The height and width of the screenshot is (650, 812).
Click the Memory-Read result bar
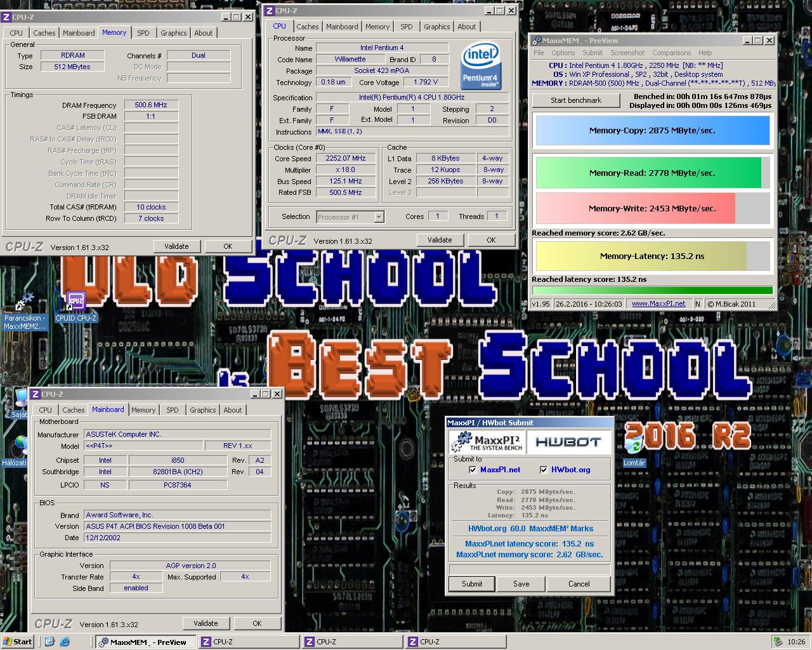pos(653,173)
